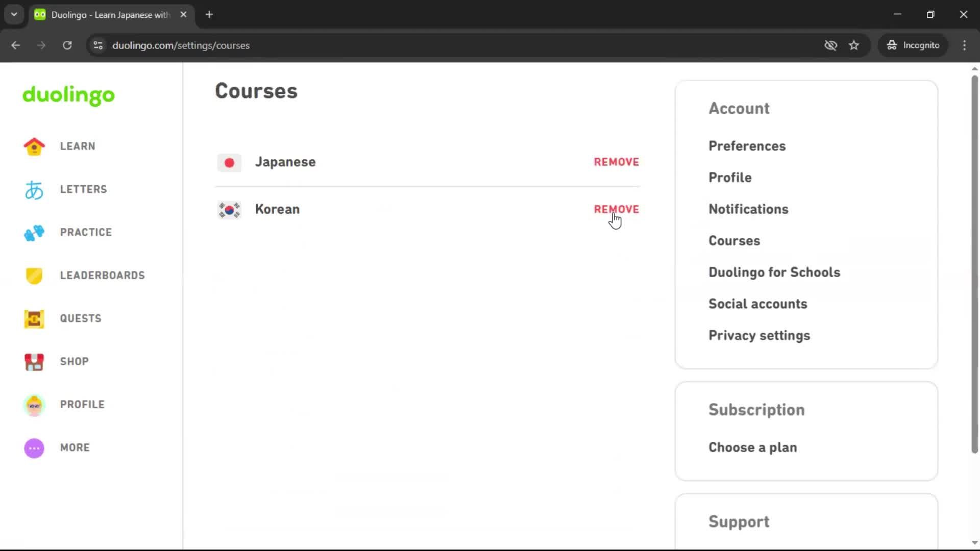
Task: Open the Choose a plan link
Action: [x=752, y=447]
